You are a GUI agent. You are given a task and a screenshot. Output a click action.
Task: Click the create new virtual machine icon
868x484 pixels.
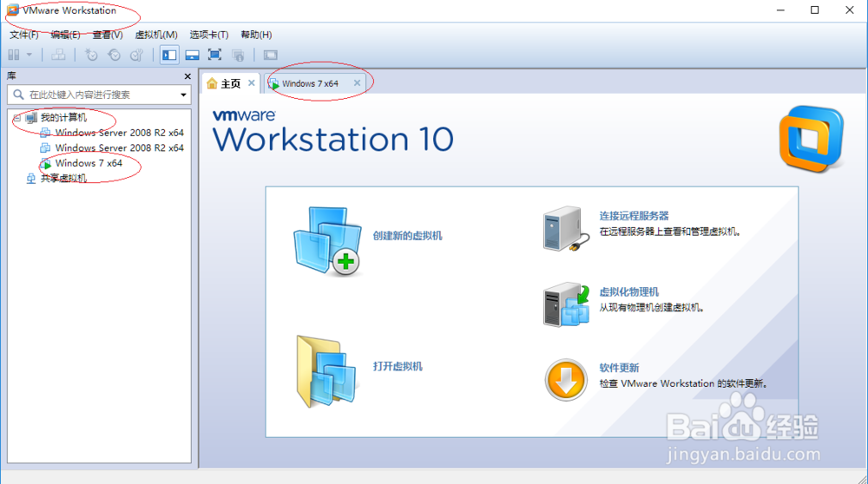[x=328, y=241]
